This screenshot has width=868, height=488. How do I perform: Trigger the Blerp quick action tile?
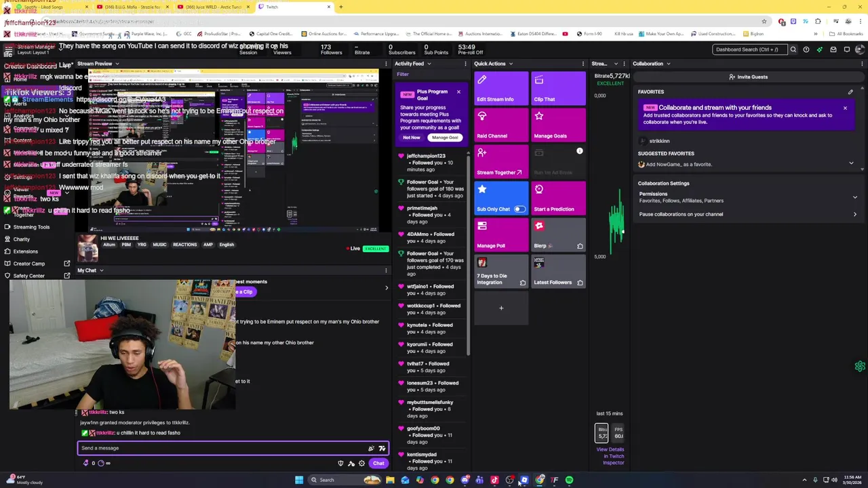click(x=559, y=235)
